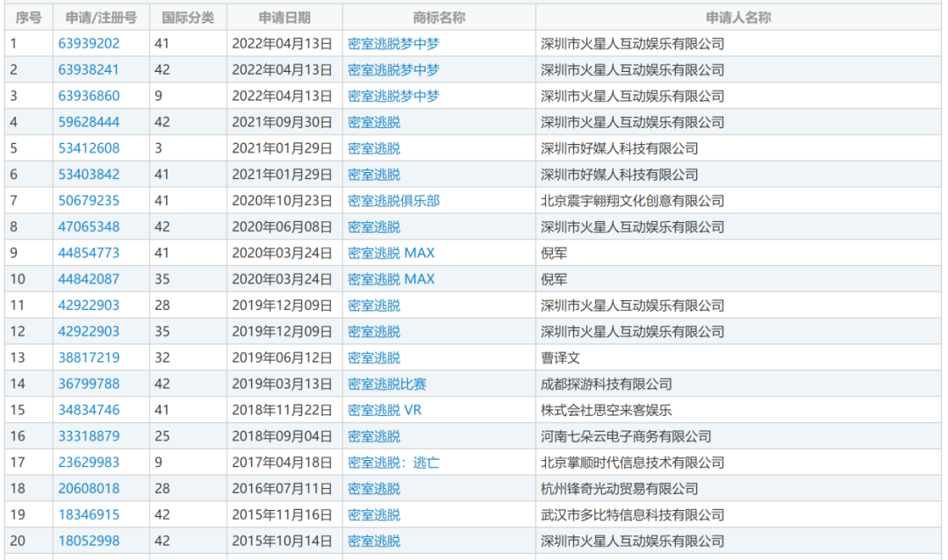The image size is (948, 560).
Task: Open the 密室逃脱 VR trademark
Action: (x=384, y=410)
